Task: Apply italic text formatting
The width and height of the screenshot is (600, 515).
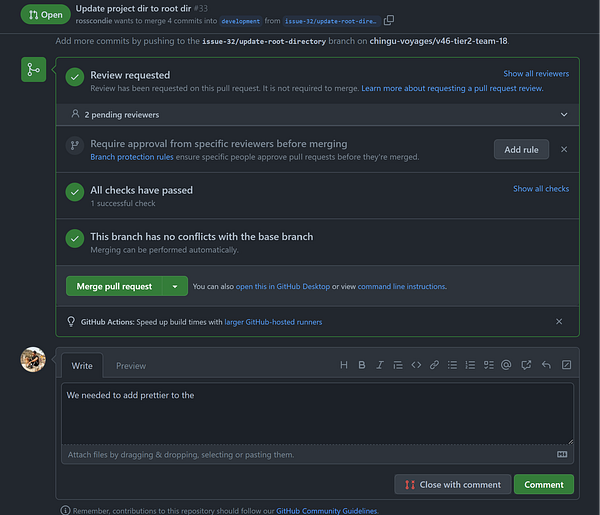Action: [380, 365]
